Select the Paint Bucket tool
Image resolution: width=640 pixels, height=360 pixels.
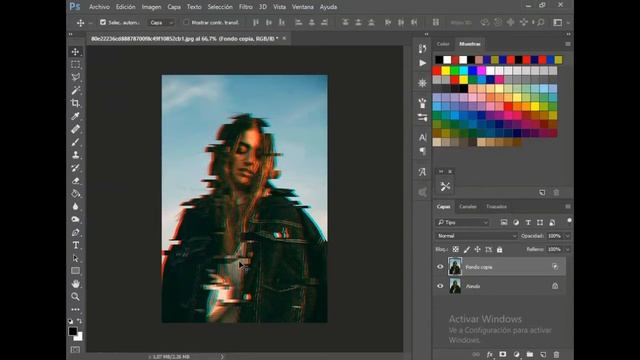76,193
